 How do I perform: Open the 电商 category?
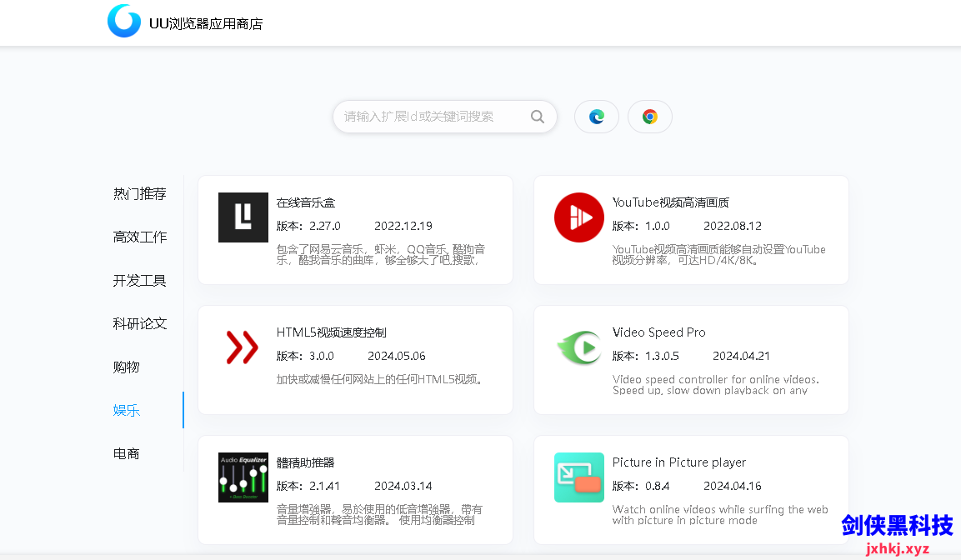coord(127,453)
